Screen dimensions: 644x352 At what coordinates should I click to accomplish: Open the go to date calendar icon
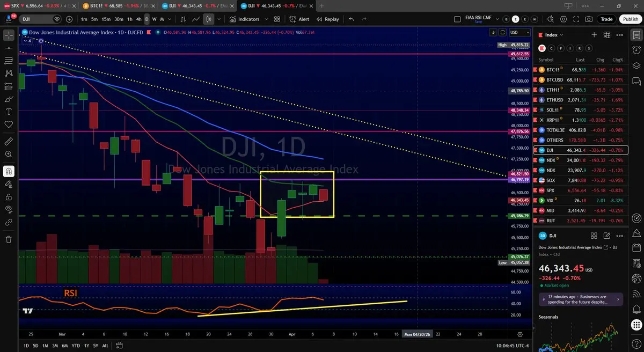pos(119,346)
